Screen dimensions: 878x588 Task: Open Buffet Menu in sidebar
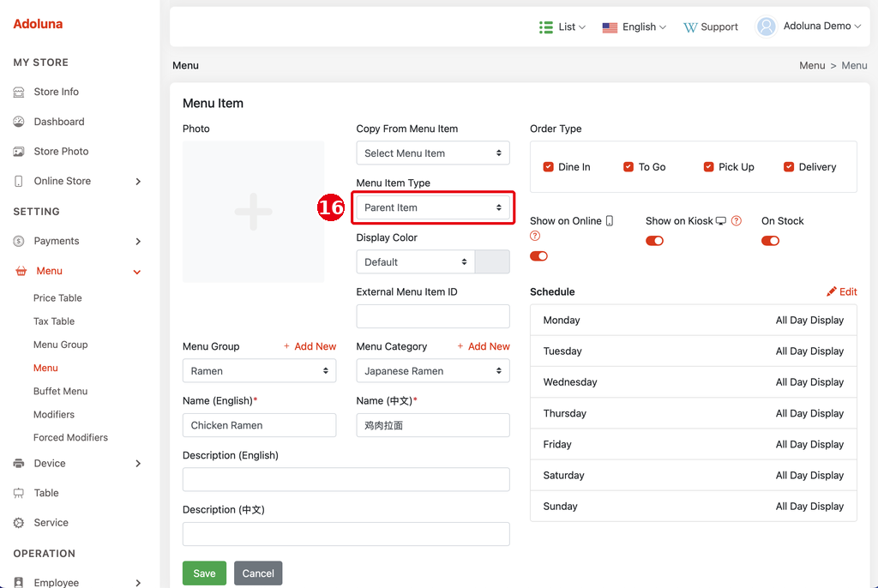[x=61, y=392]
